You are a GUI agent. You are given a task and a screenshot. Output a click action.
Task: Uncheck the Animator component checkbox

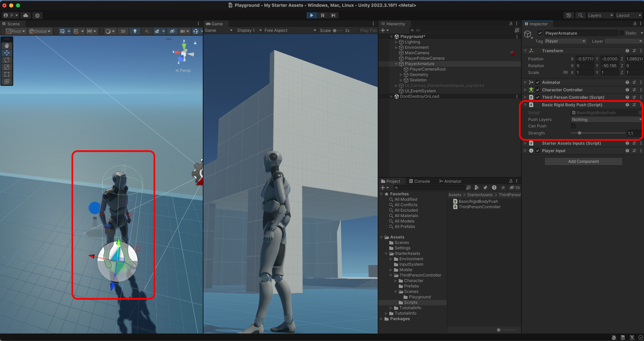(x=538, y=82)
